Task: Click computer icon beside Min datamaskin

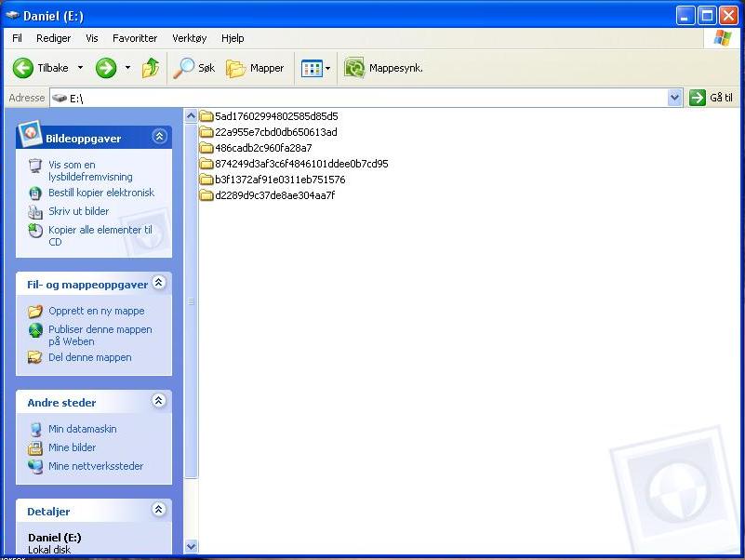Action: coord(35,429)
